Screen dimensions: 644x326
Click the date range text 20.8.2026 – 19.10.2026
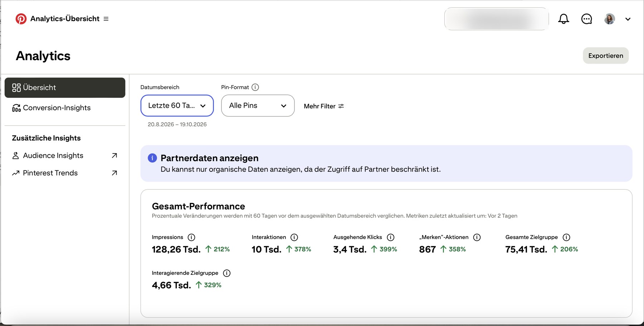coord(177,125)
